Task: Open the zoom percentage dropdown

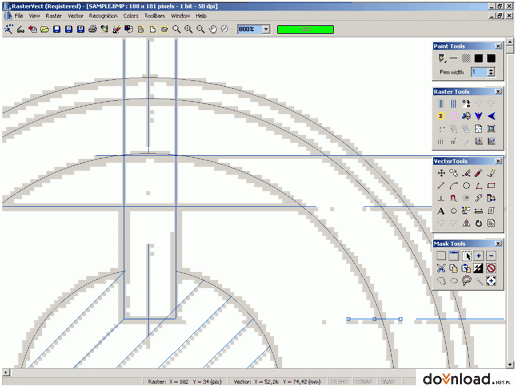Action: 266,29
